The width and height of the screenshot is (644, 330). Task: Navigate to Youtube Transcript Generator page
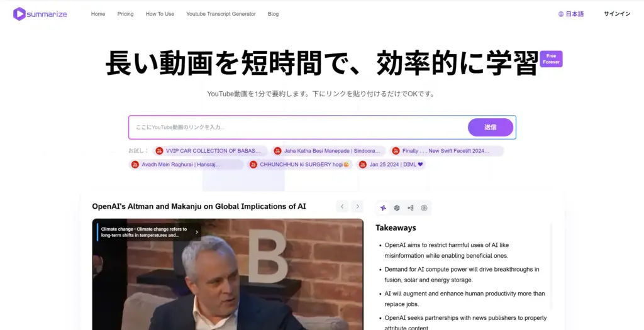pos(221,14)
